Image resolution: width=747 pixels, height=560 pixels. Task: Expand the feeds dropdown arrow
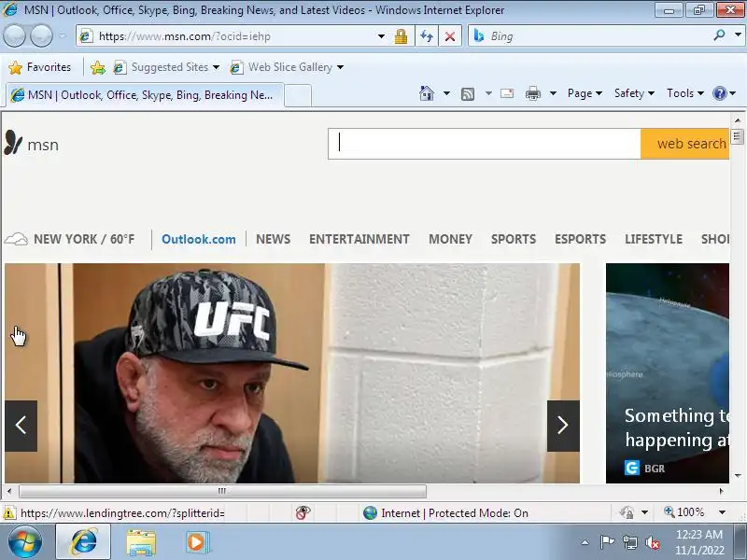tap(488, 93)
